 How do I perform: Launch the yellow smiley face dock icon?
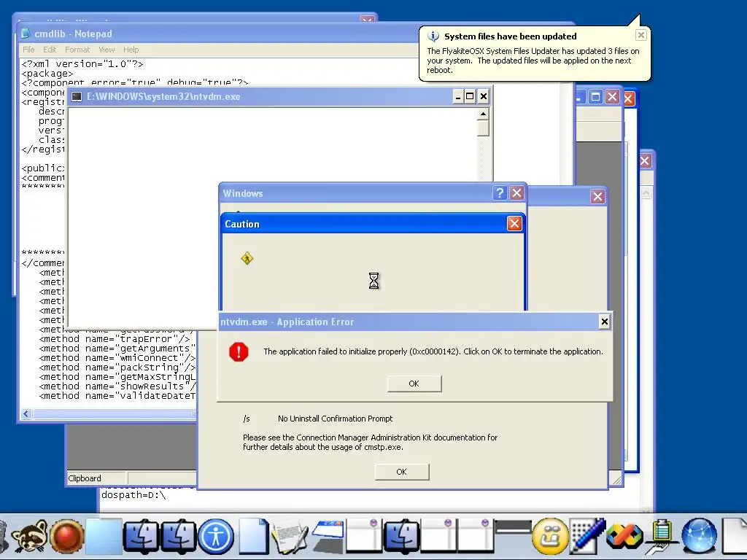tap(550, 537)
